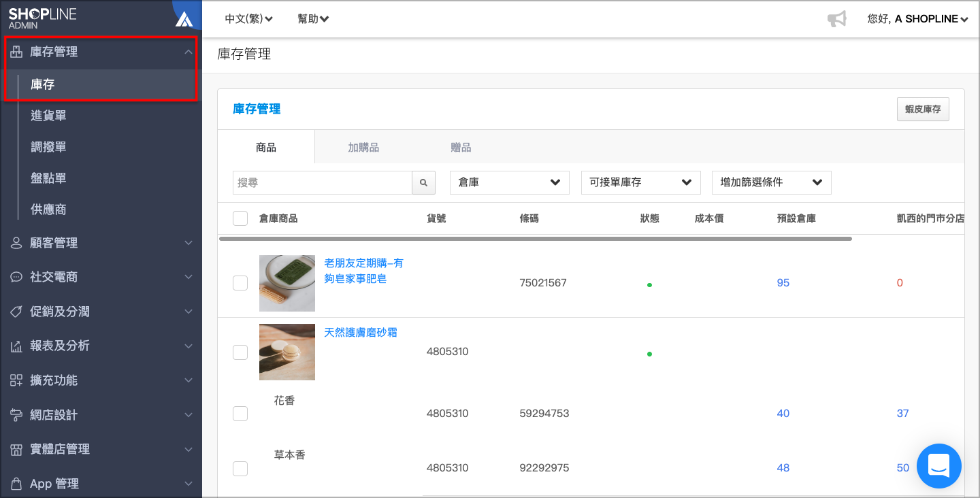980x498 pixels.
Task: Click the 蝦皮庫存 button
Action: pyautogui.click(x=923, y=109)
